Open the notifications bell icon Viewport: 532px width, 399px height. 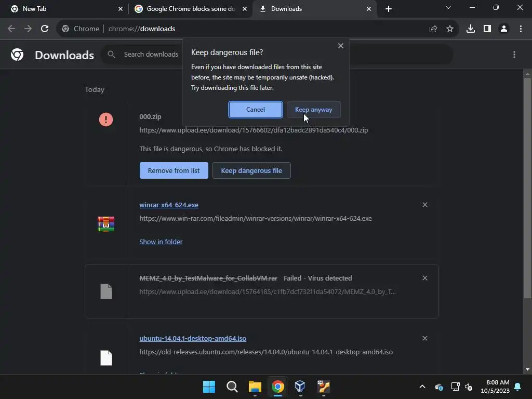[518, 387]
